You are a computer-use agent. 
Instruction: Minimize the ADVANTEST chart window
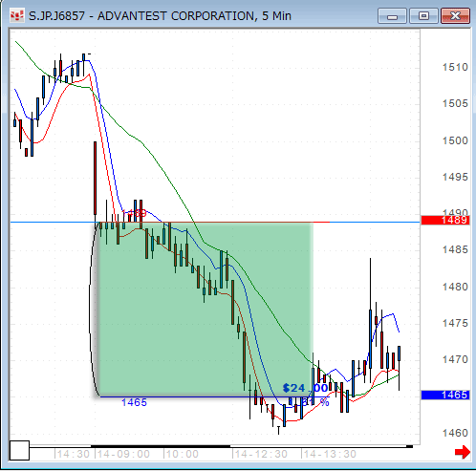(392, 16)
